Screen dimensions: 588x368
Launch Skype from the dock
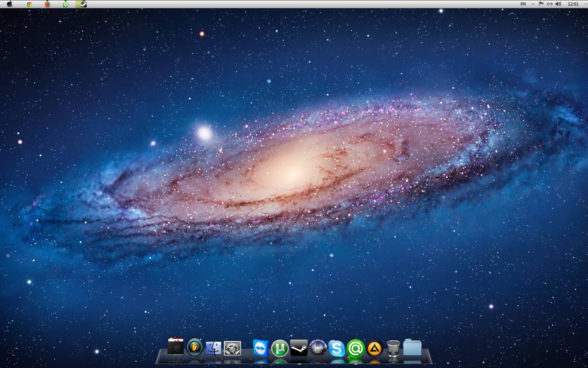(x=336, y=348)
